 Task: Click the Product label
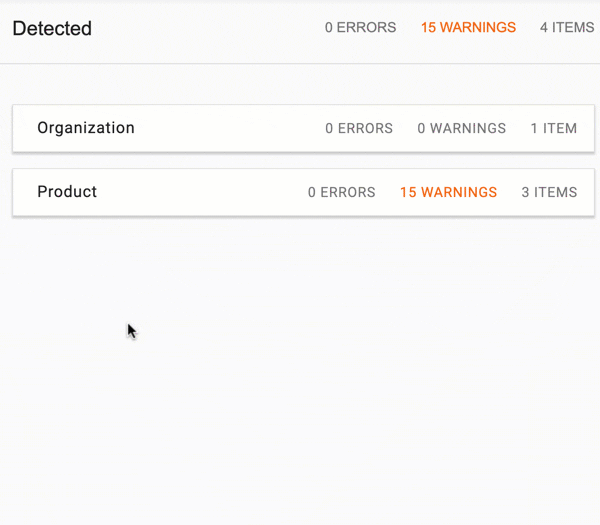coord(67,192)
